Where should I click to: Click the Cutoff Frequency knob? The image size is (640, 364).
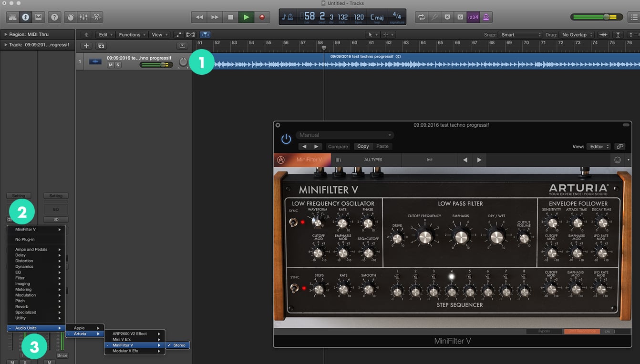point(424,237)
